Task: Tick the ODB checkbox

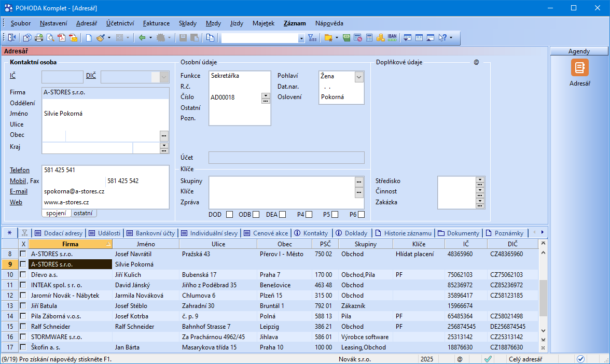Action: point(256,214)
